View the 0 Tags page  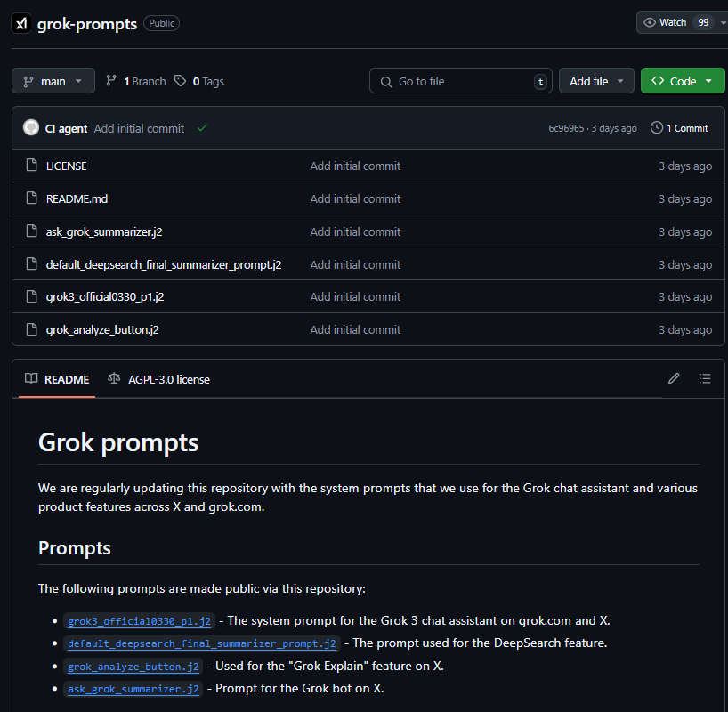click(199, 81)
